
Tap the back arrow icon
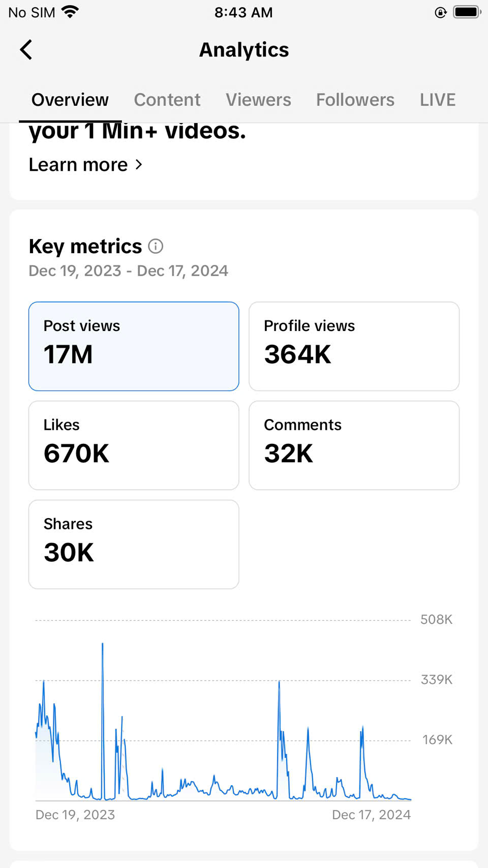pyautogui.click(x=26, y=50)
